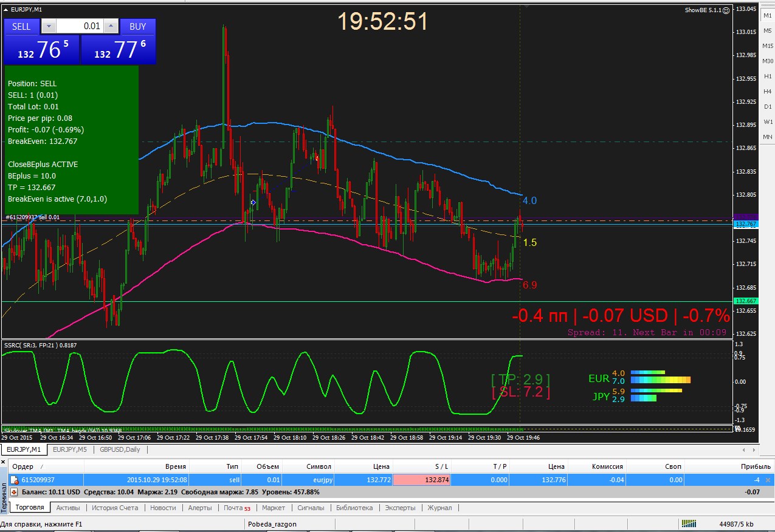This screenshot has width=775, height=532.
Task: Sort orders by S / L column header
Action: [422, 466]
